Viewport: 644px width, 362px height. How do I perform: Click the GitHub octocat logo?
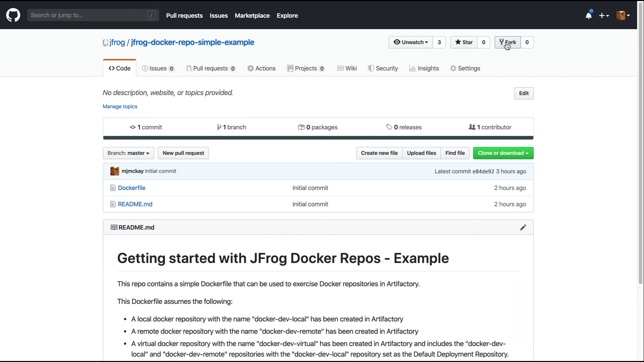pos(13,15)
